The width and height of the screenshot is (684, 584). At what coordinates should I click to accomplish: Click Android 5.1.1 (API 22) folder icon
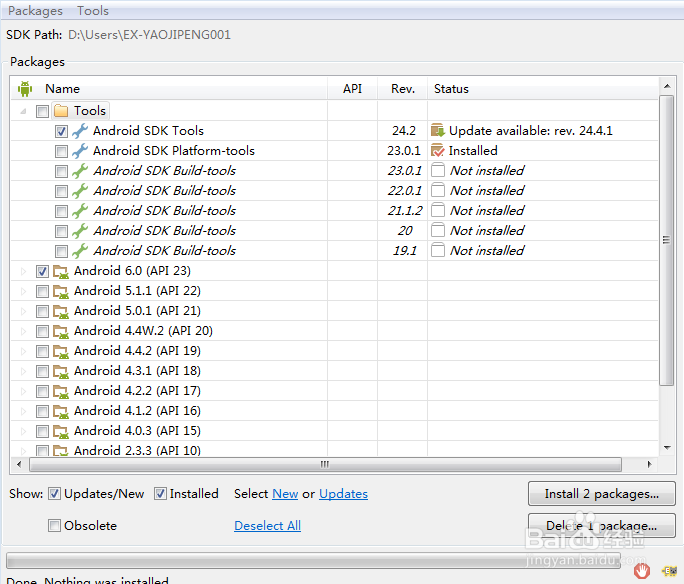(61, 292)
